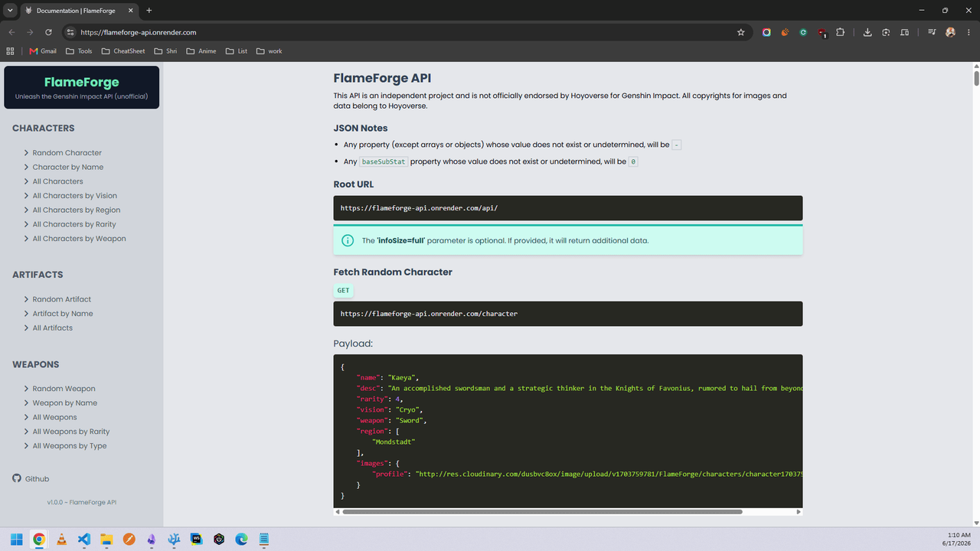The height and width of the screenshot is (551, 980).
Task: Go to Random Artifact section
Action: [61, 299]
